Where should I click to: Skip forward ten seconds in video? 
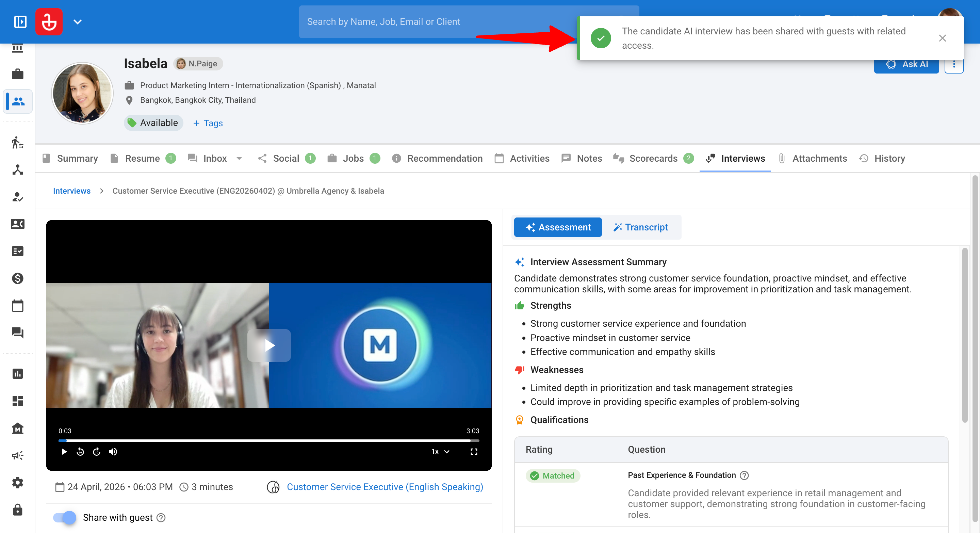(x=97, y=452)
